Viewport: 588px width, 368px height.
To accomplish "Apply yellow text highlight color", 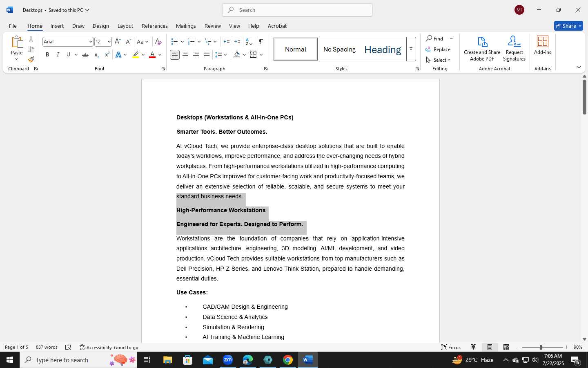I will pyautogui.click(x=136, y=55).
